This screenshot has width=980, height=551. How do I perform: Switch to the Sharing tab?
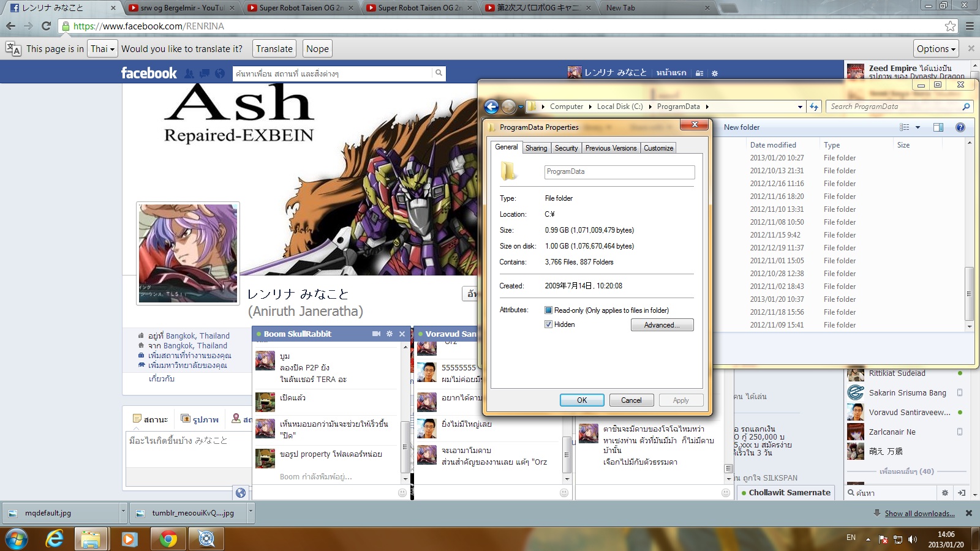[x=536, y=148]
